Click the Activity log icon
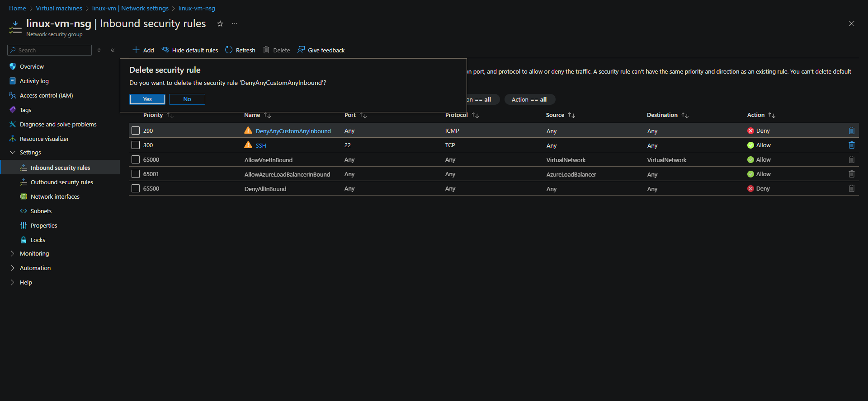868x401 pixels. click(13, 81)
